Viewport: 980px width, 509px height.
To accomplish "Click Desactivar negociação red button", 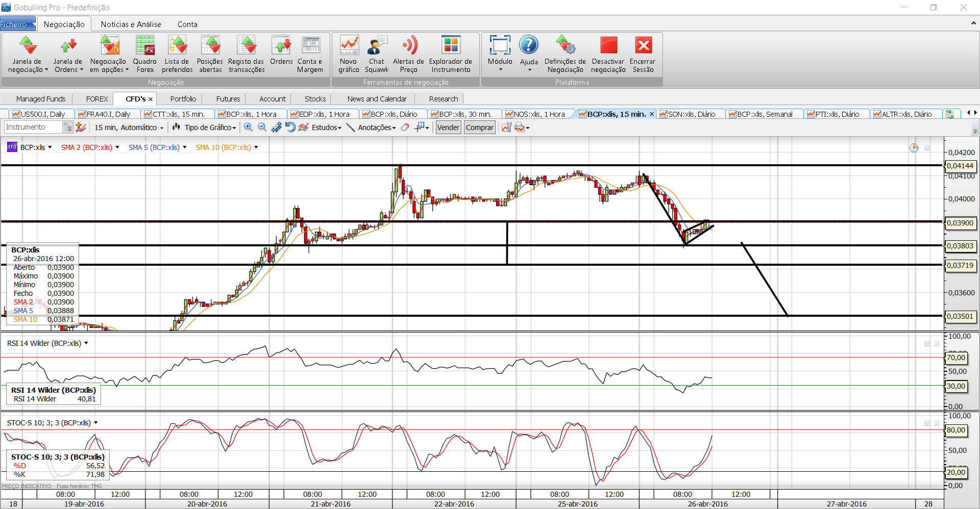I will coord(608,54).
